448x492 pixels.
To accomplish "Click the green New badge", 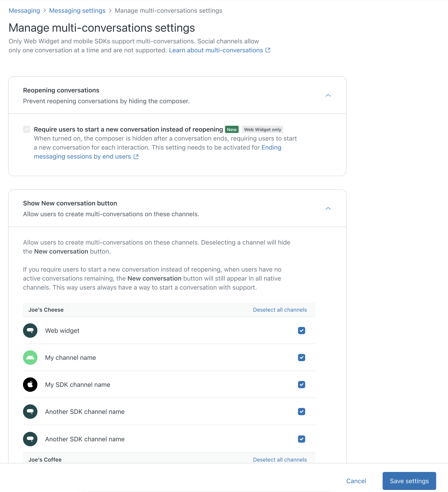I will click(x=232, y=129).
